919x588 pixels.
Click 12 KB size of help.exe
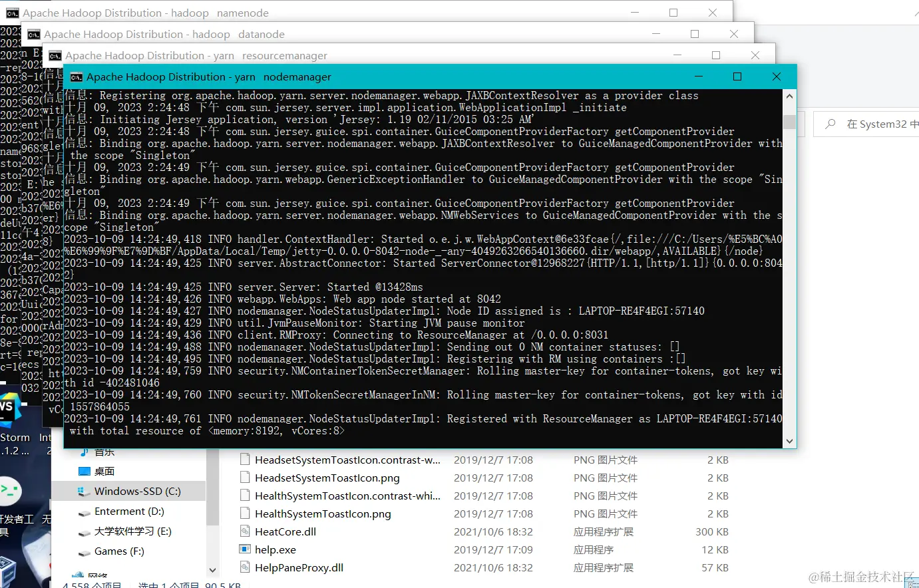point(715,549)
